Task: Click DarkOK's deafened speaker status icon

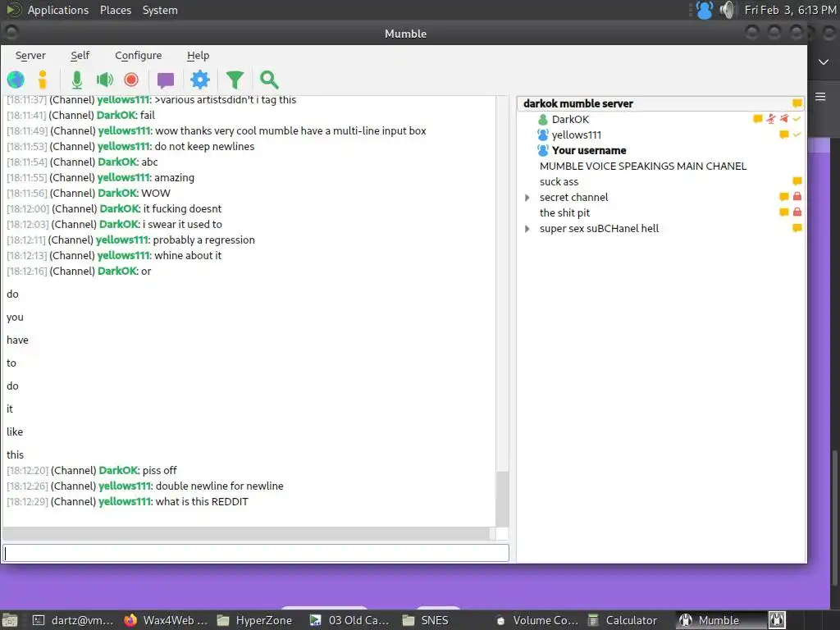Action: [x=784, y=119]
